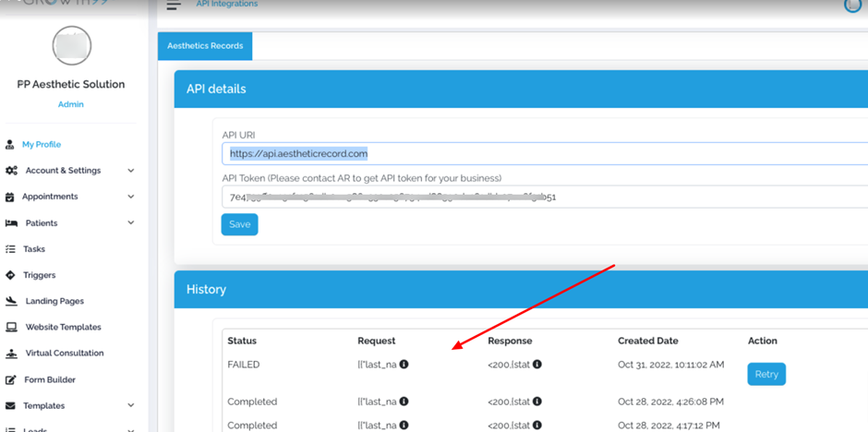Open Form Builder from the sidebar
The width and height of the screenshot is (868, 432).
click(x=50, y=379)
